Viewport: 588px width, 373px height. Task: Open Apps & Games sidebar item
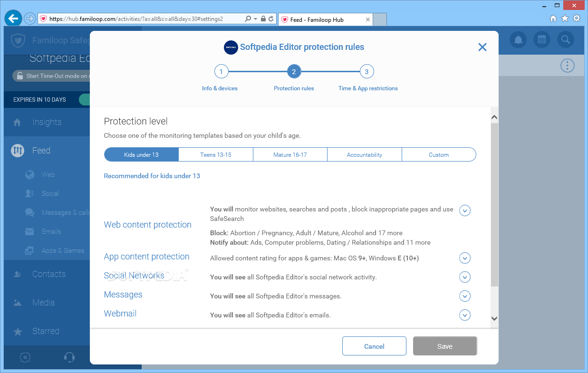[63, 250]
